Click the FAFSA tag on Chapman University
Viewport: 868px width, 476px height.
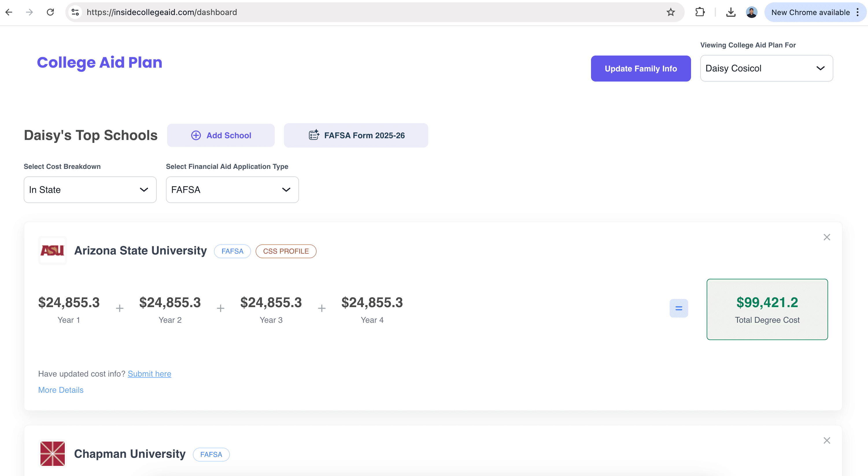(211, 454)
